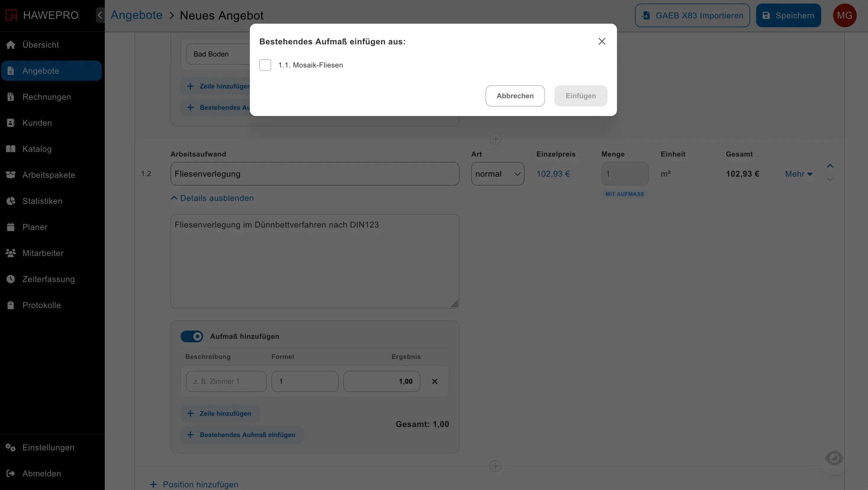Click the eye visibility icon bottom right
The width and height of the screenshot is (868, 490).
click(834, 458)
